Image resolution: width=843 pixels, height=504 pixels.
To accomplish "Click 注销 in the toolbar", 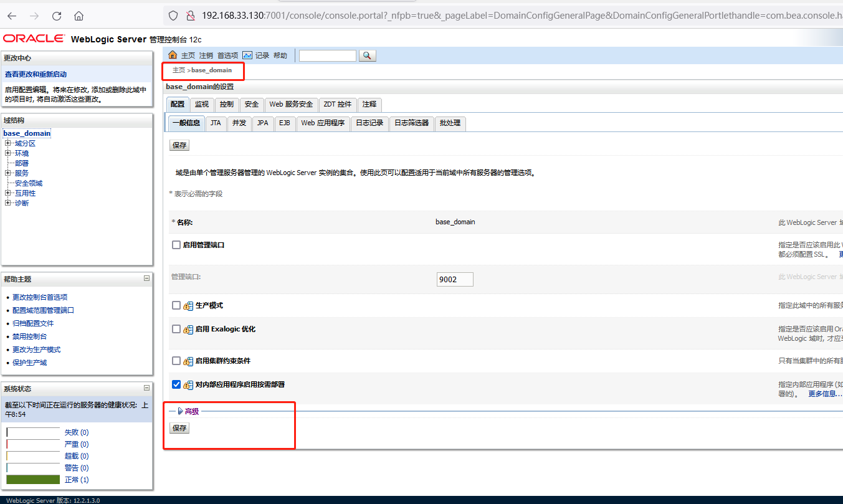I will click(x=206, y=55).
